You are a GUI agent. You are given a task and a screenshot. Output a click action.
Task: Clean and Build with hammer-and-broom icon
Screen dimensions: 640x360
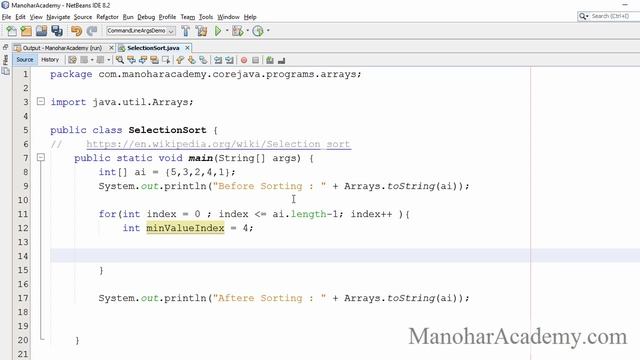click(201, 31)
